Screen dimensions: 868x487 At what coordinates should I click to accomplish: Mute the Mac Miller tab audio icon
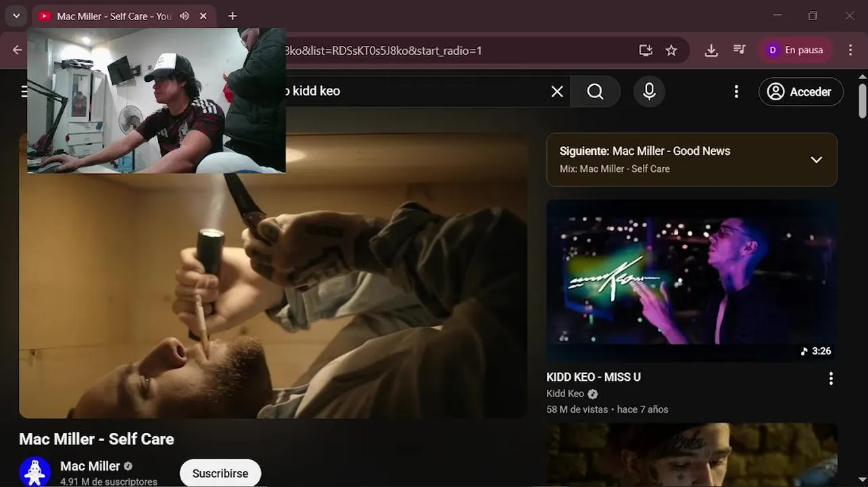[x=185, y=16]
